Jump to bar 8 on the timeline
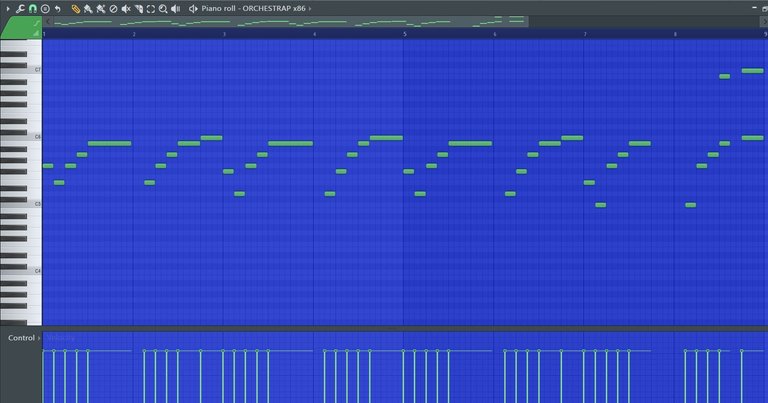 tap(675, 34)
